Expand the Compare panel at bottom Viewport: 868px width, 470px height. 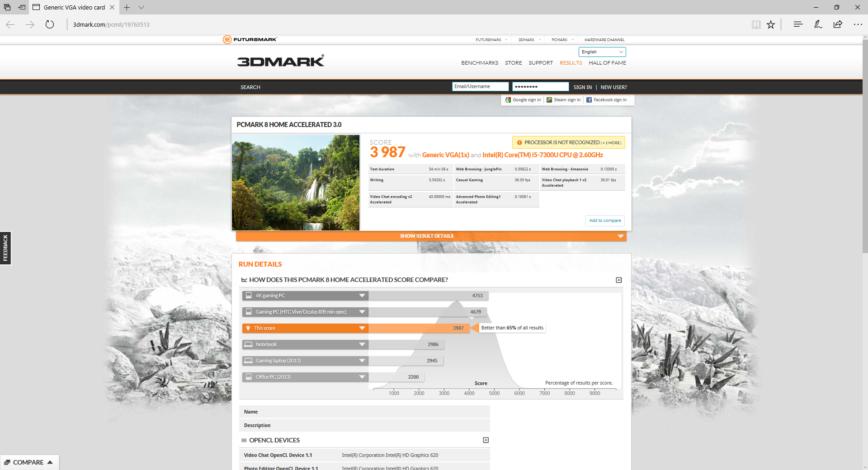(29, 462)
